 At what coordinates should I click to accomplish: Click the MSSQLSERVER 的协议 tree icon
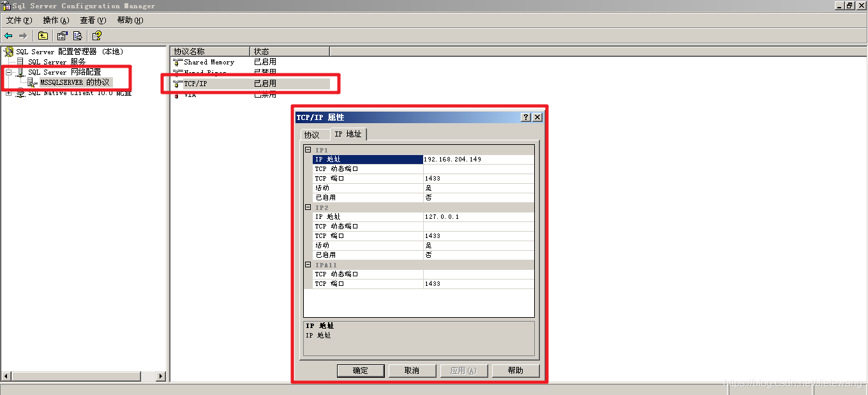[33, 82]
